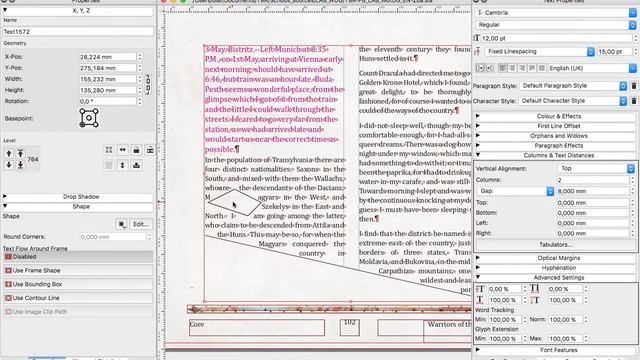
Task: Click the font size 12,00 pt field
Action: click(556, 38)
